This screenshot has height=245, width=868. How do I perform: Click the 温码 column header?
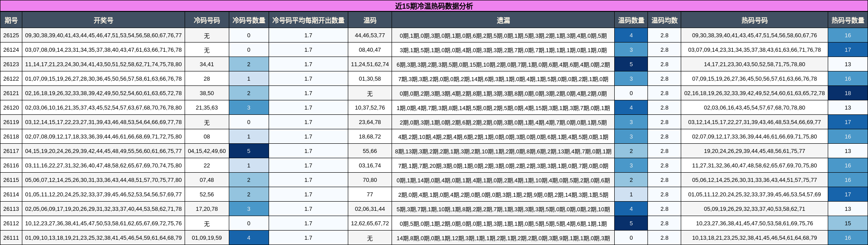370,20
